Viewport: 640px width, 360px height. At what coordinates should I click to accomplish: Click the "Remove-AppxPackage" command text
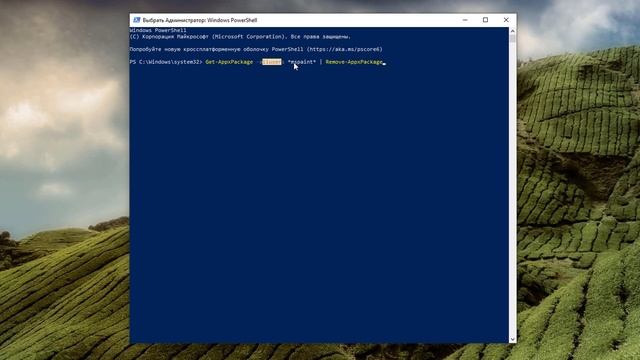click(x=354, y=62)
